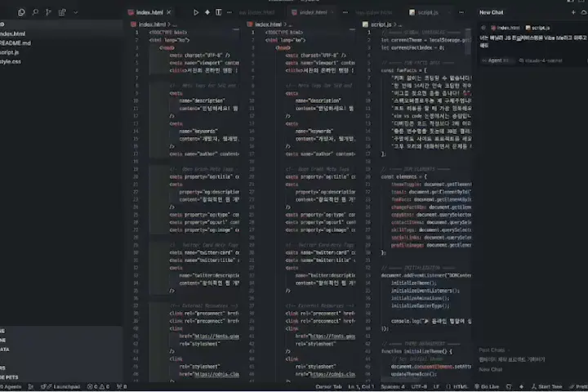Click the minimap scrollbar in script.js editor
The height and width of the screenshot is (392, 588).
click(468, 42)
